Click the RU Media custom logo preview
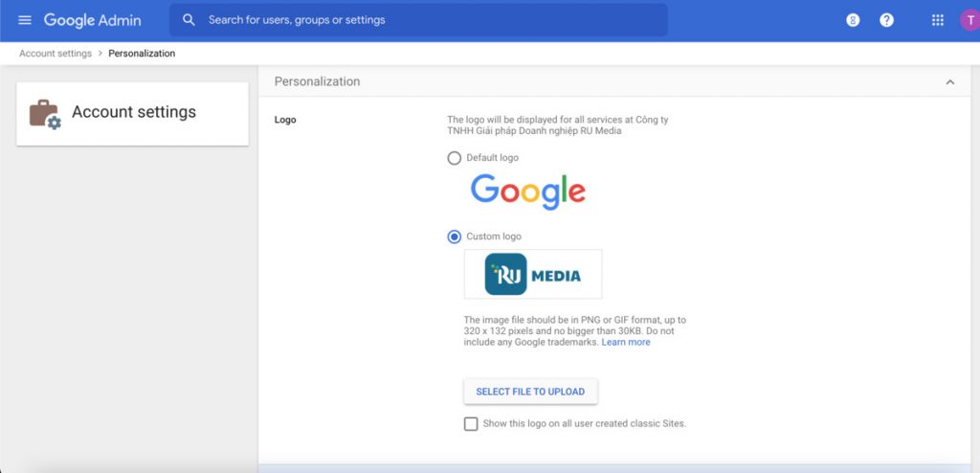This screenshot has width=980, height=473. click(533, 274)
